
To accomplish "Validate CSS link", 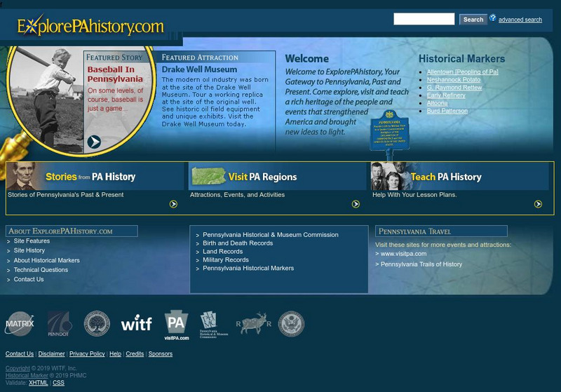I will point(58,383).
